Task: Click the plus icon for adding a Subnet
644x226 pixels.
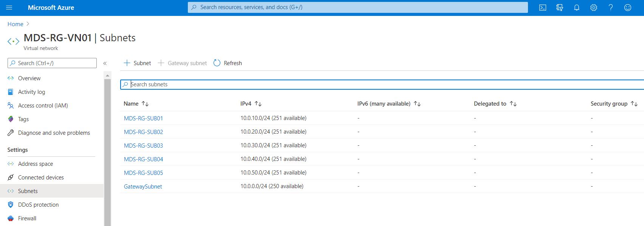Action: [127, 63]
